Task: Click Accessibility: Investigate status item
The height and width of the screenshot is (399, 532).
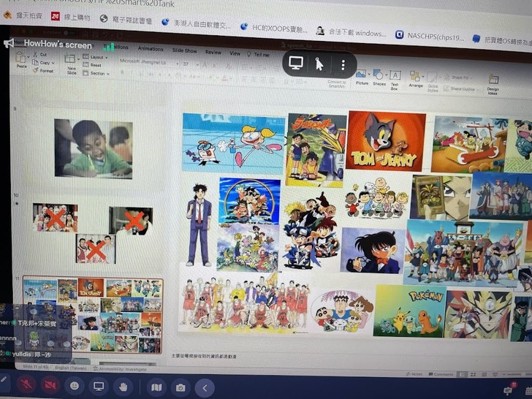Action: pos(120,369)
